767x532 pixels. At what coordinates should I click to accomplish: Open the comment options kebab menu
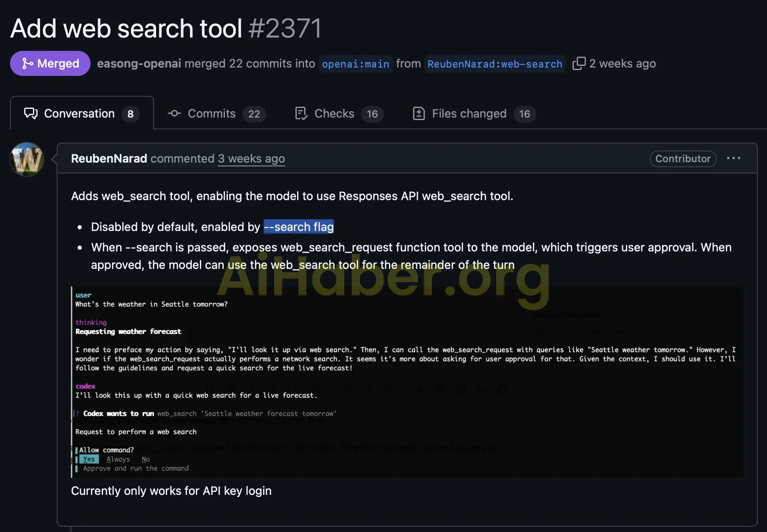[734, 158]
